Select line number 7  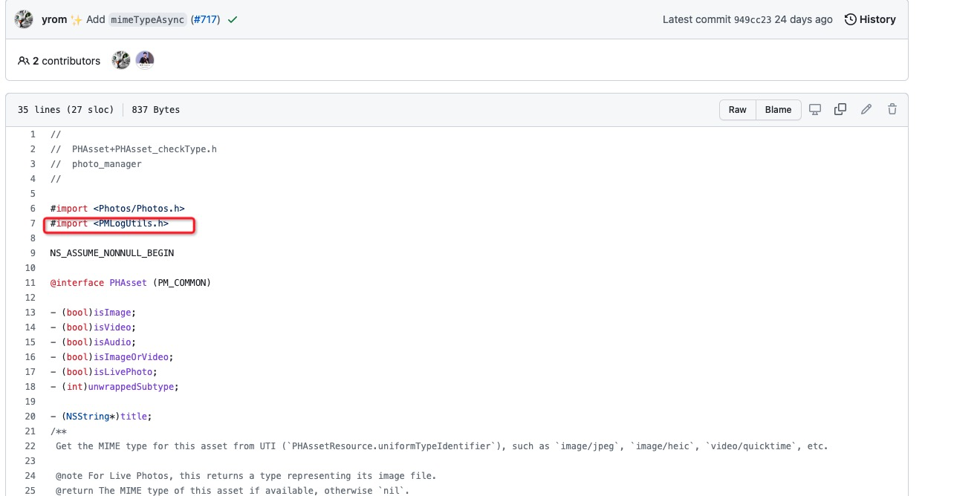33,223
